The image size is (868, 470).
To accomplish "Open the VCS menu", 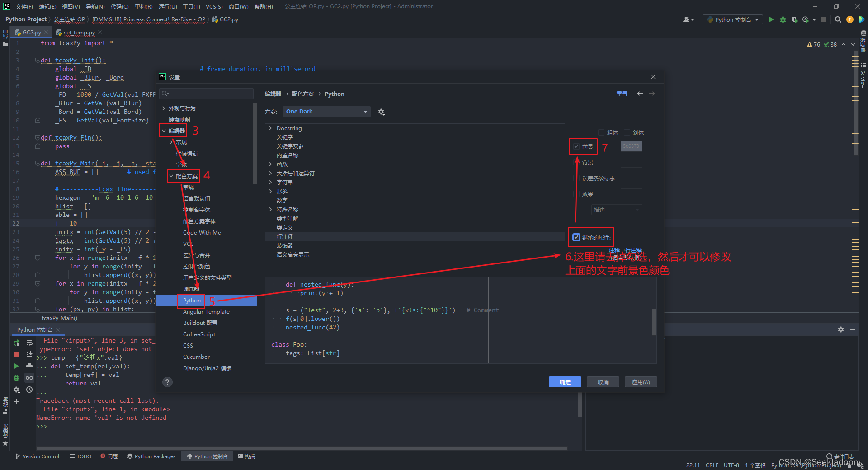I will [214, 6].
